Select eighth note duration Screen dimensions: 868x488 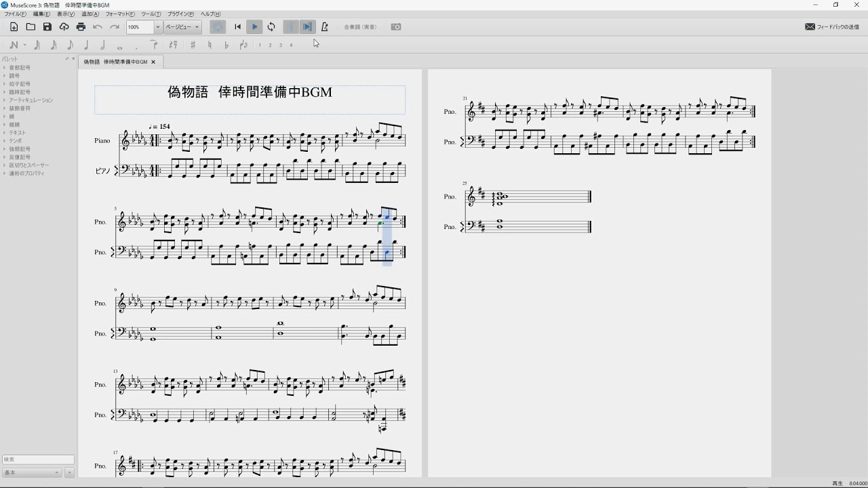(x=70, y=45)
